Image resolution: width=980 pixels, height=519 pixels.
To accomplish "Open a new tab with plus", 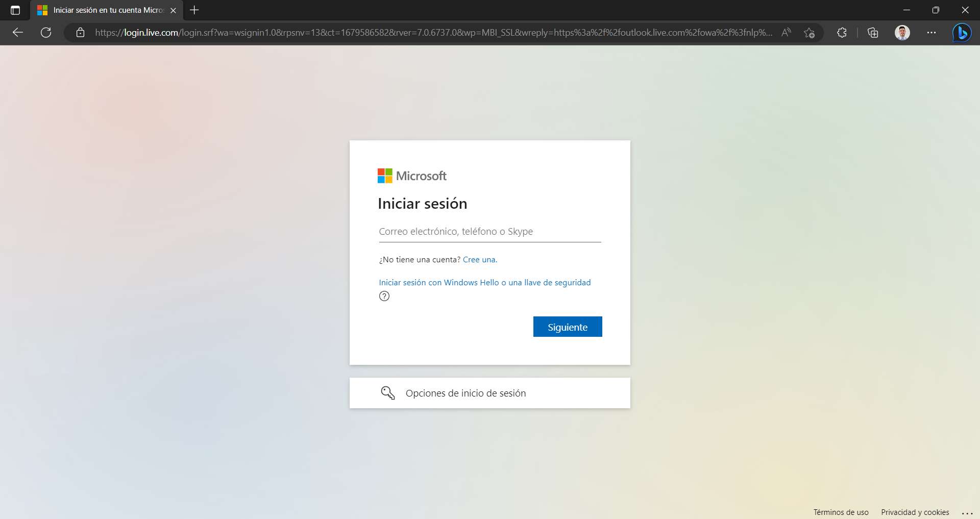I will click(x=194, y=10).
